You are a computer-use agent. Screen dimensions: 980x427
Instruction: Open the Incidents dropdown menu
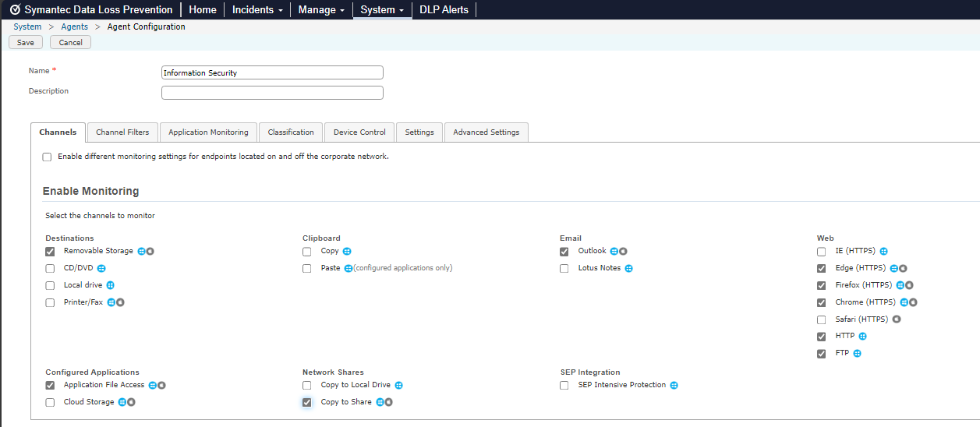point(257,10)
